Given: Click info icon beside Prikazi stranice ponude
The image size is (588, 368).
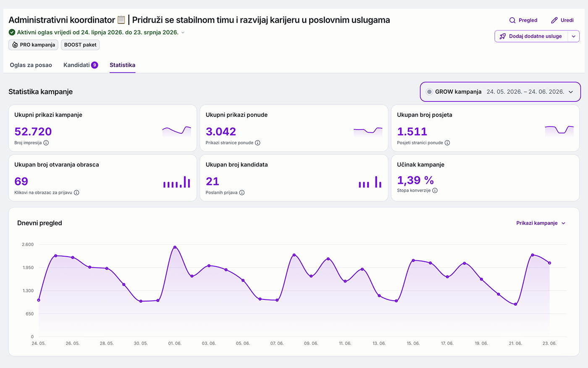Looking at the screenshot, I should click(x=258, y=143).
